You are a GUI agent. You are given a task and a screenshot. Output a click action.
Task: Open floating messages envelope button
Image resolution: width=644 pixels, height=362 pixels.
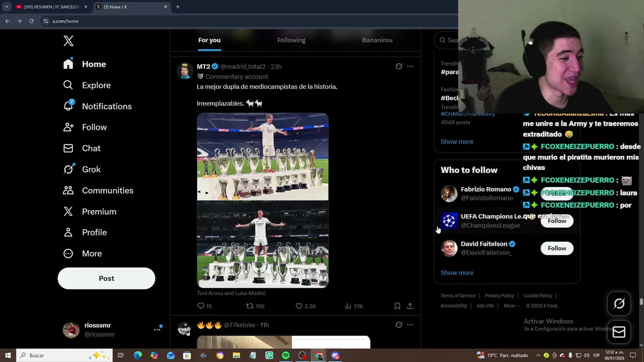[619, 332]
